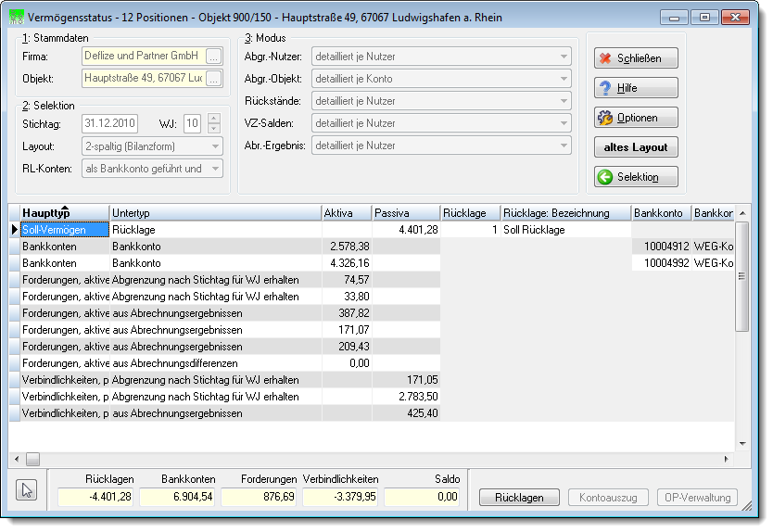This screenshot has width=773, height=532.
Task: Open Optionen with the gear icon
Action: (x=636, y=118)
